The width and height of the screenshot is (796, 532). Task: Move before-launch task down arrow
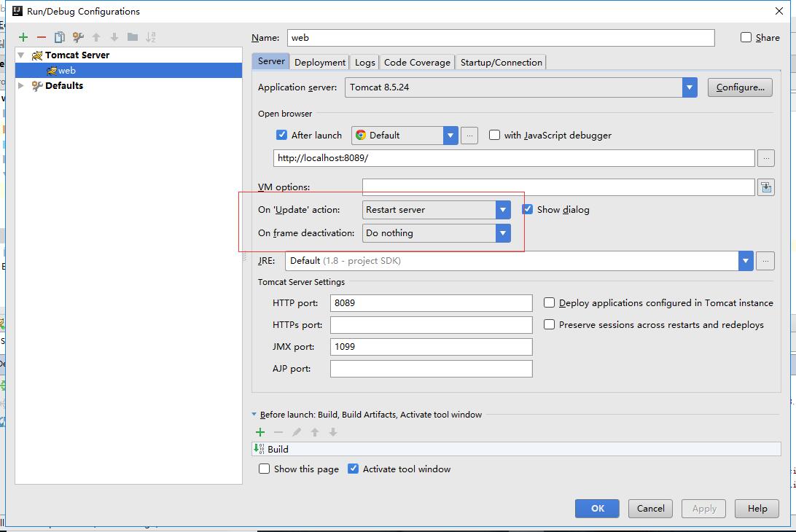coord(333,432)
